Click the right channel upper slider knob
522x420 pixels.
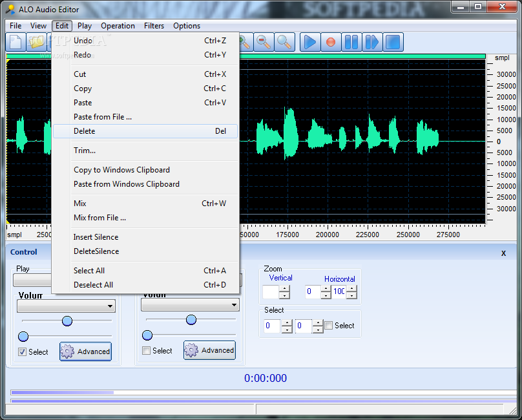tap(191, 320)
